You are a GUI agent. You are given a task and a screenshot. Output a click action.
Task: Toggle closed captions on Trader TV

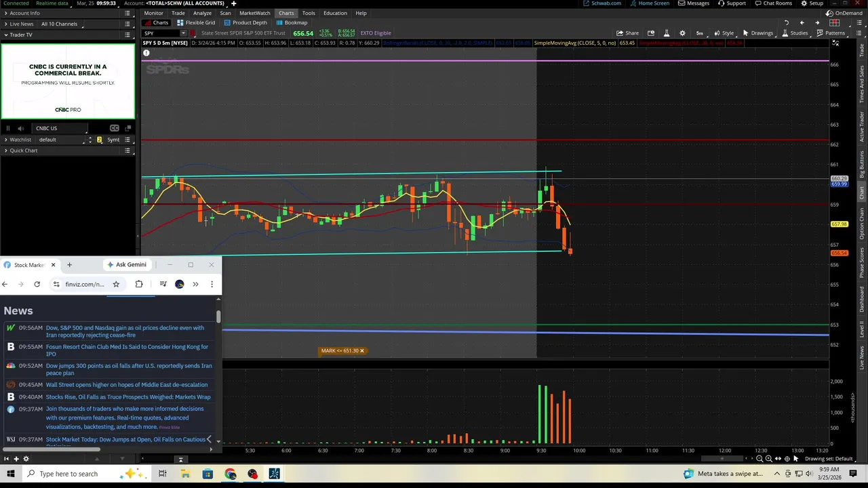(115, 128)
